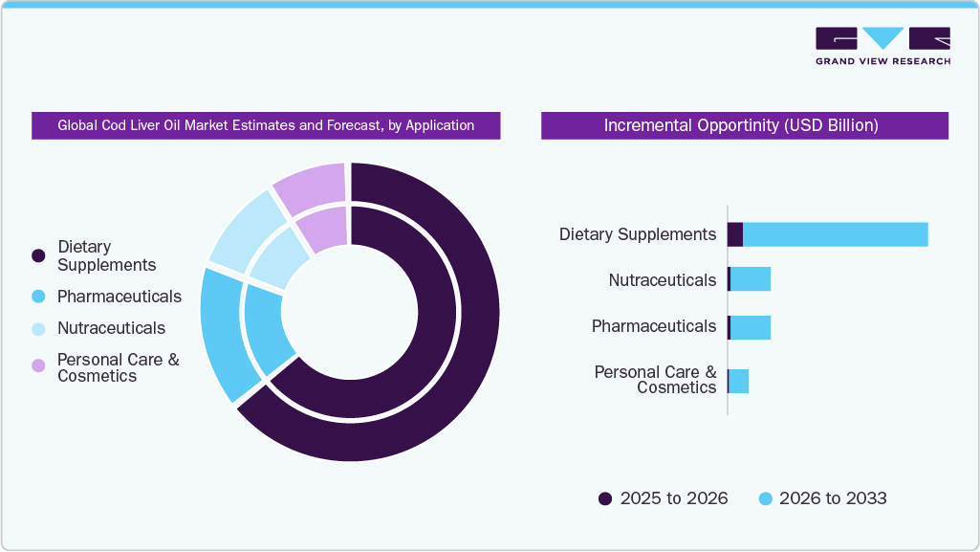Select the 'Dietary Supplements' donut legend label
Image resolution: width=980 pixels, height=552 pixels.
pos(106,255)
